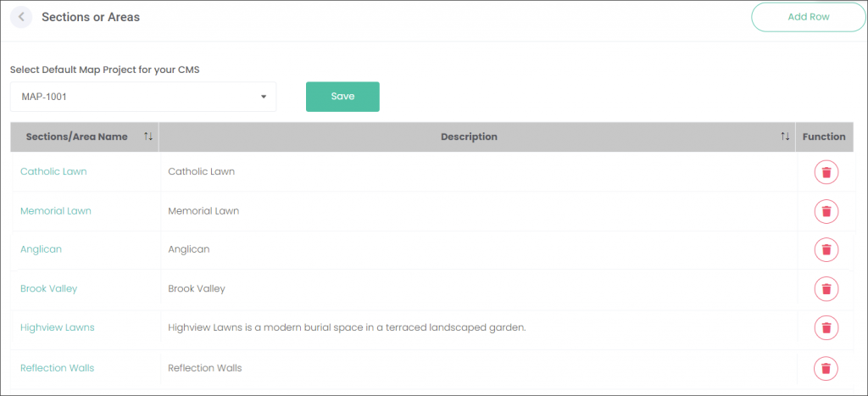Open the Brook Valley section

[48, 288]
